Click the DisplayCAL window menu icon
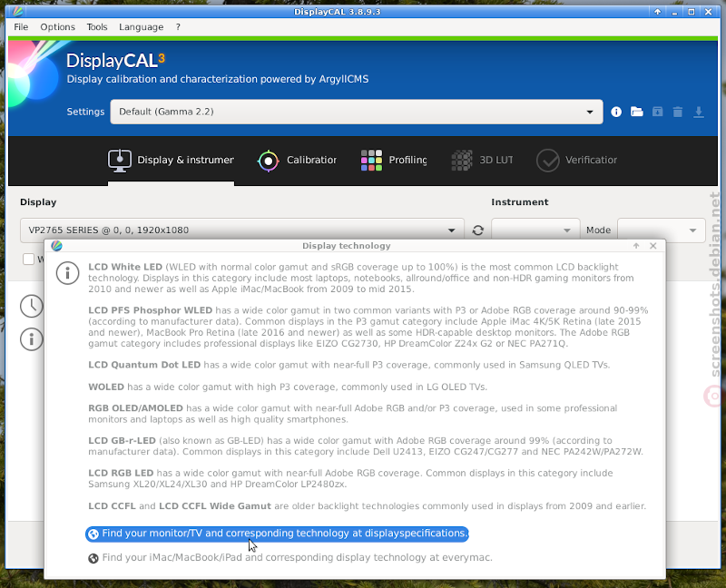This screenshot has height=588, width=726. (18, 12)
